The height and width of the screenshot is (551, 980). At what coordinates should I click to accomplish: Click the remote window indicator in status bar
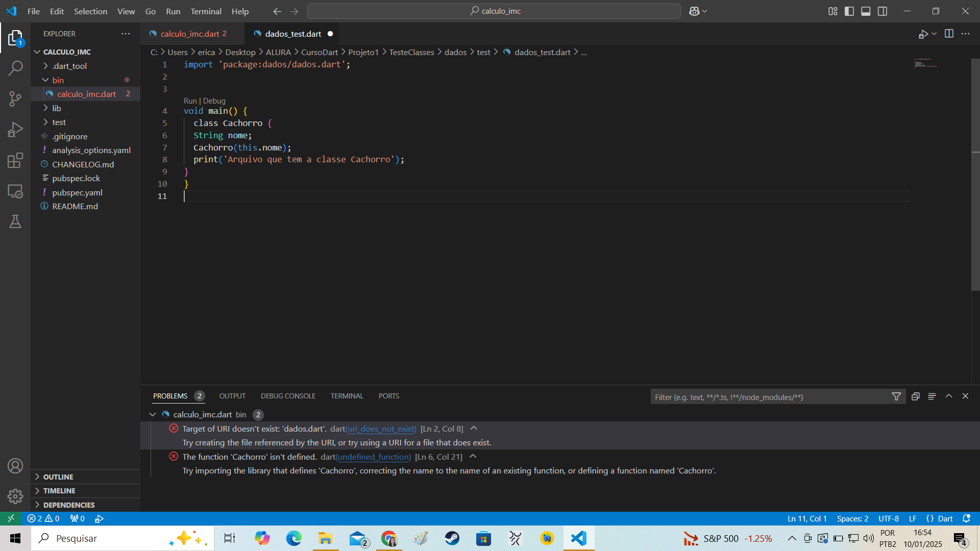tap(11, 518)
